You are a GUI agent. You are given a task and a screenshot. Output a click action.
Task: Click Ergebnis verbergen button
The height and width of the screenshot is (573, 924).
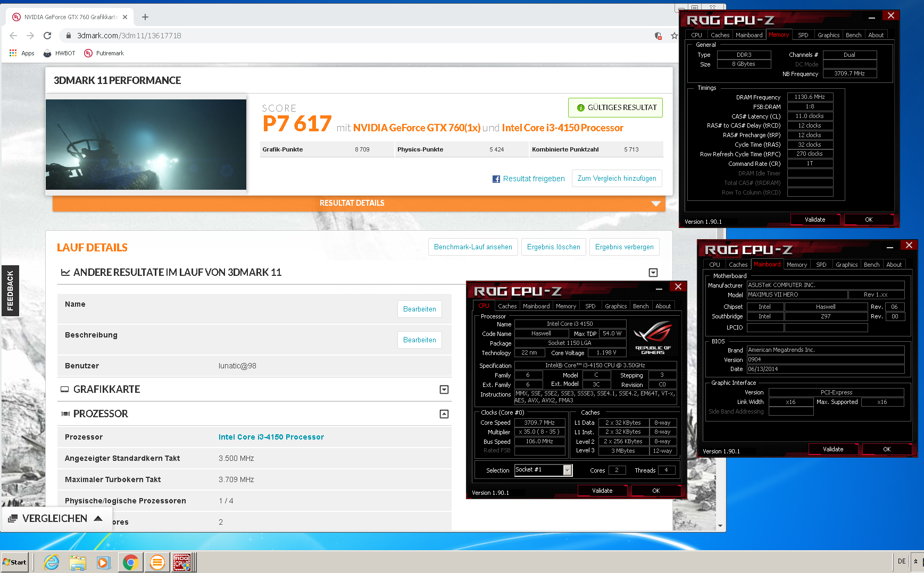click(x=624, y=247)
